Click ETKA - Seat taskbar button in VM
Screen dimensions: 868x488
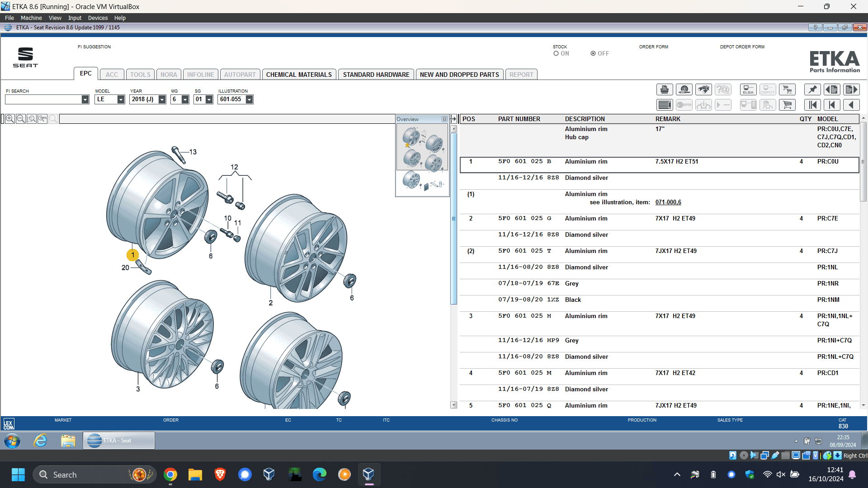click(118, 441)
